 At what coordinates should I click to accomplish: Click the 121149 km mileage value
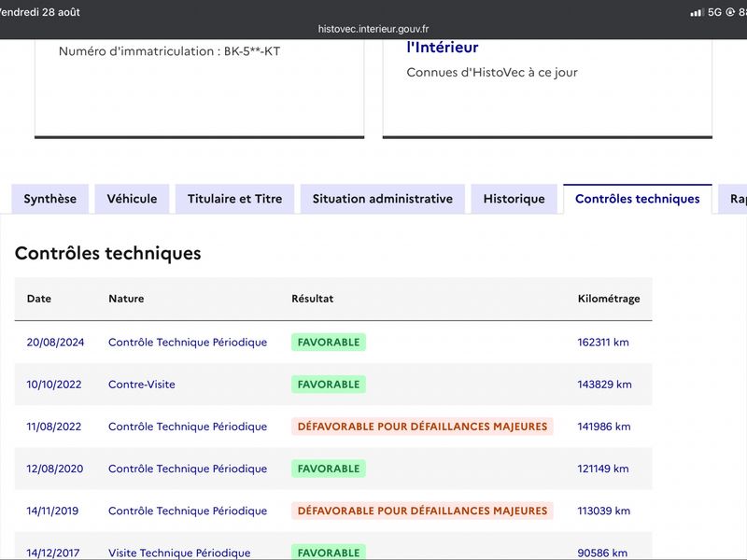(603, 469)
